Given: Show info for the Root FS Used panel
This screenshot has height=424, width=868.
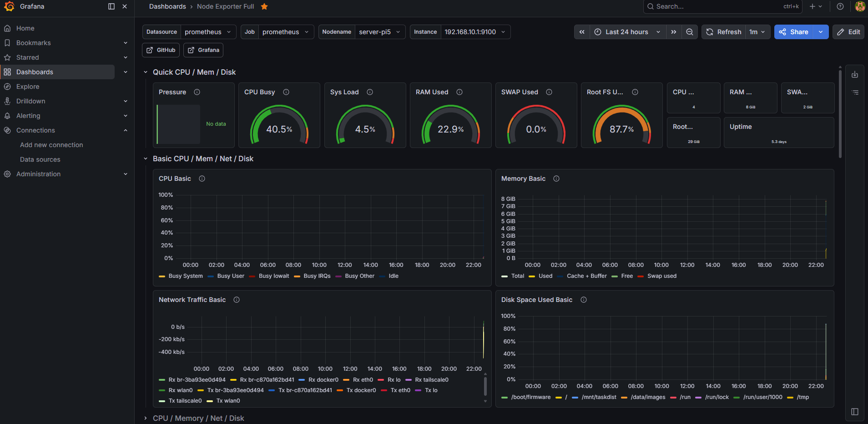Looking at the screenshot, I should pyautogui.click(x=635, y=92).
